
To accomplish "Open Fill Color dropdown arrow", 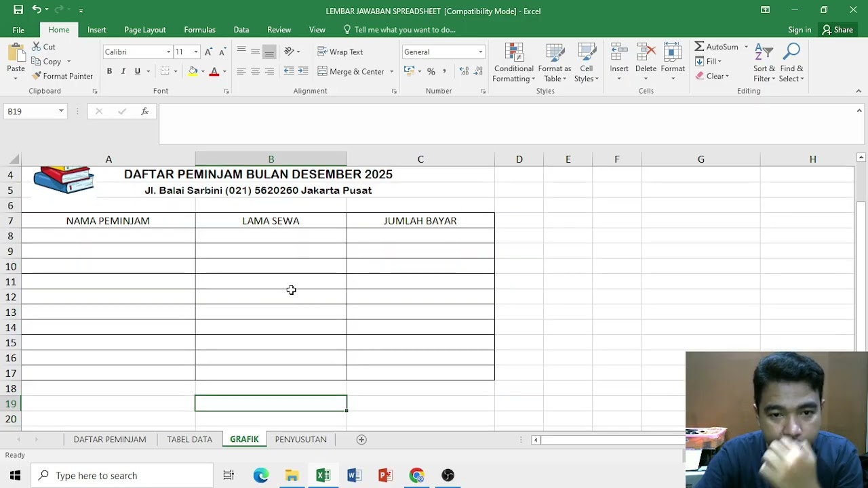I will click(203, 72).
